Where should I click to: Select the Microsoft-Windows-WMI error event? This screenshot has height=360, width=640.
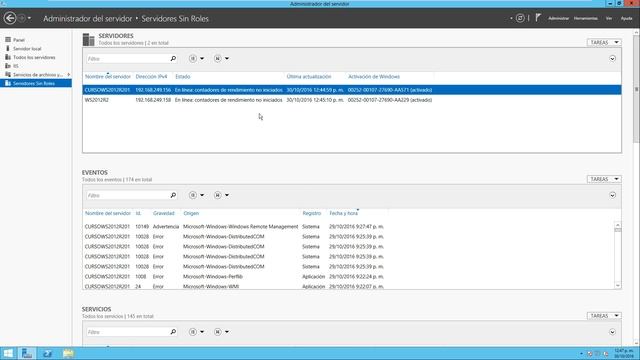click(348, 286)
